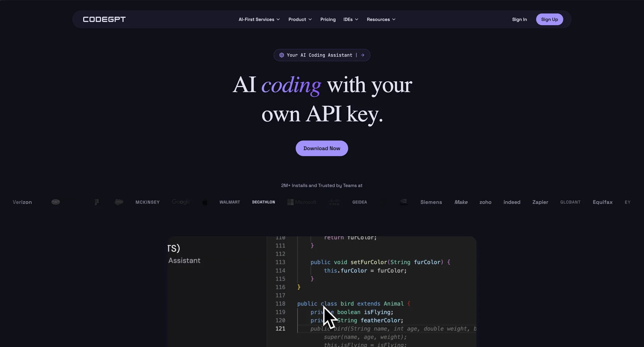Open the Resources dropdown menu
Screen dimensions: 644x347
(x=381, y=19)
